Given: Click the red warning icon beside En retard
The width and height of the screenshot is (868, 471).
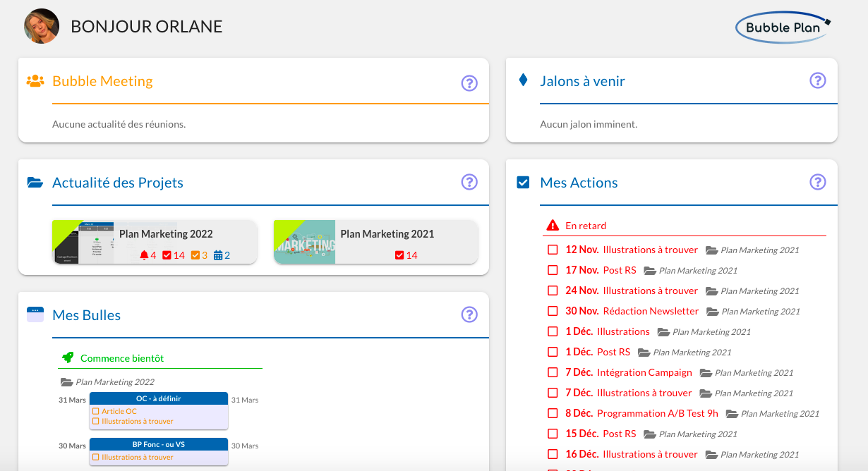Looking at the screenshot, I should tap(553, 226).
